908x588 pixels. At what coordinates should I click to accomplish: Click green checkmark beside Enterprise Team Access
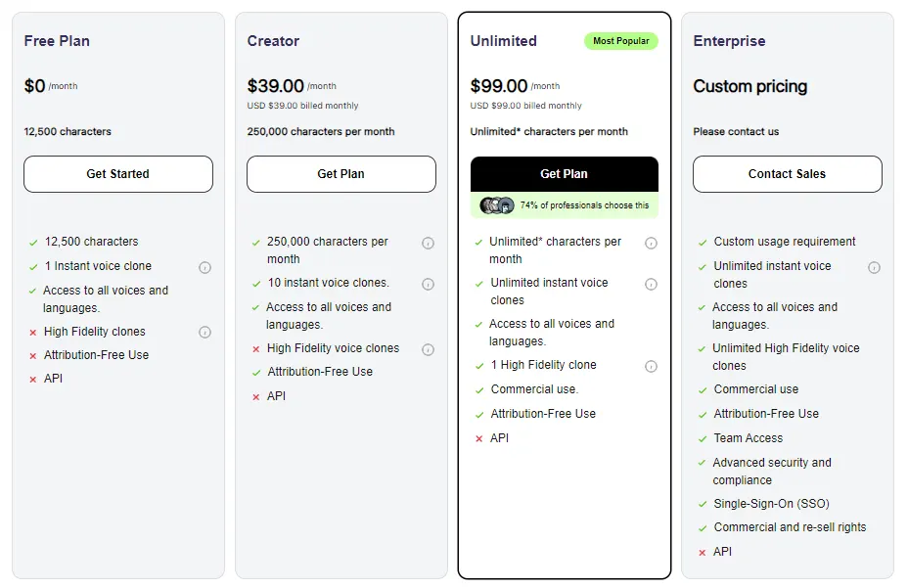pos(703,438)
